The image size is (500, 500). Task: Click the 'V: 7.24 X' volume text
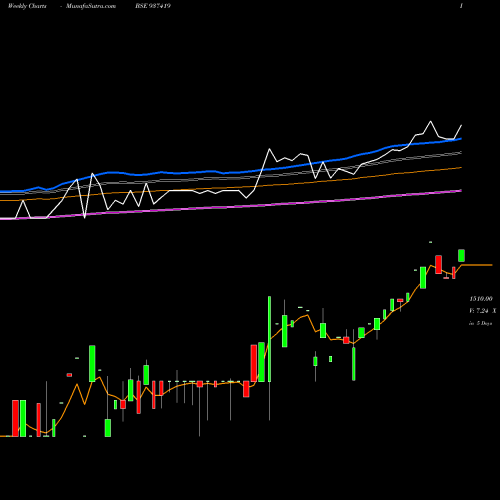[482, 311]
